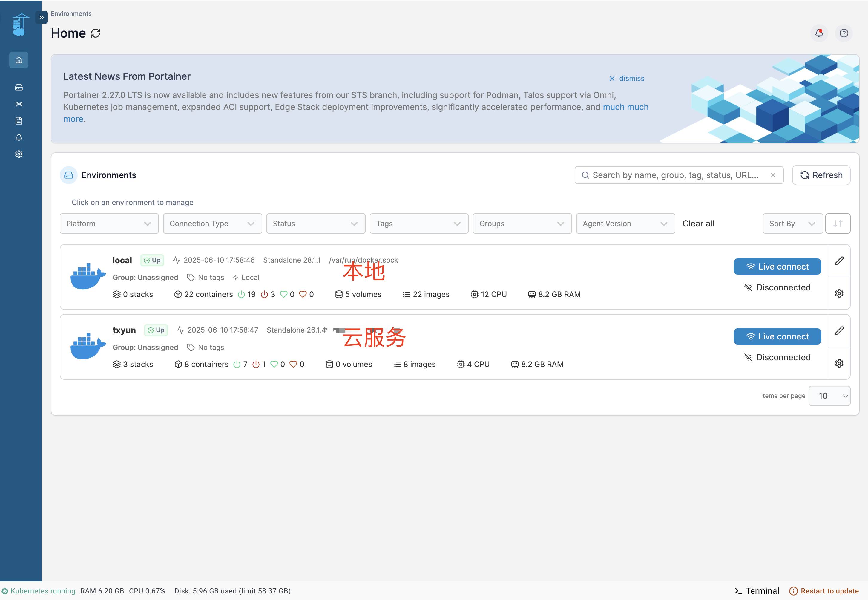Image resolution: width=868 pixels, height=600 pixels.
Task: Click Restart to update in bottom bar
Action: (x=824, y=591)
